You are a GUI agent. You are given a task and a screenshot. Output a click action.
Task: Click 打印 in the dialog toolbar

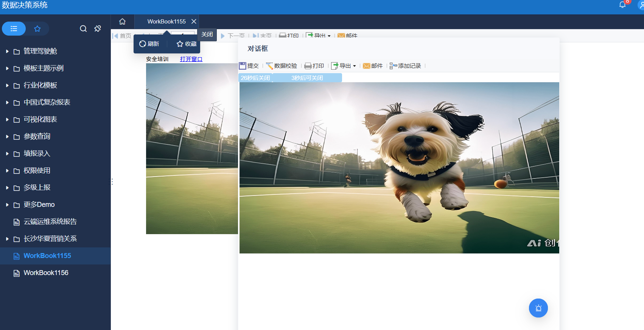pos(314,66)
